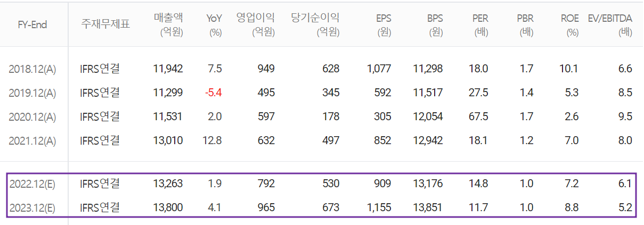Click operating profit 965 for 2023.12
This screenshot has height=225, width=644.
266,207
